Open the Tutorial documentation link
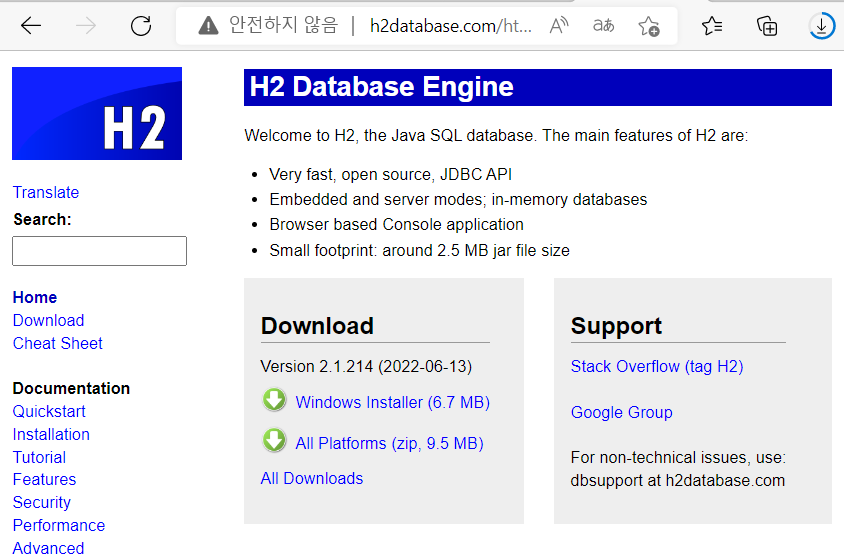The width and height of the screenshot is (844, 555). [39, 458]
